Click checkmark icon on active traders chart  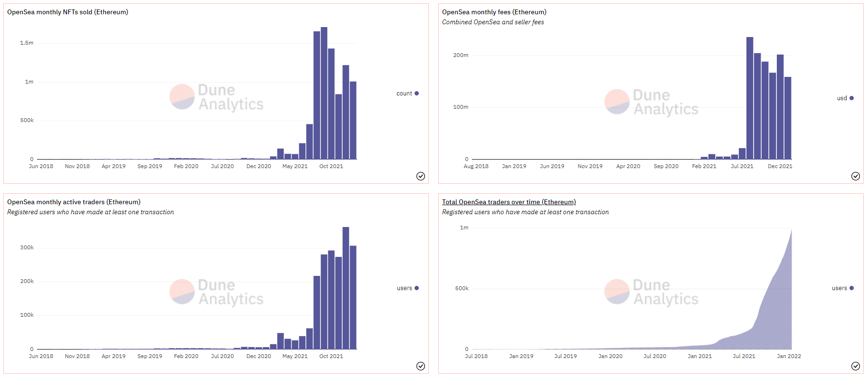[421, 366]
